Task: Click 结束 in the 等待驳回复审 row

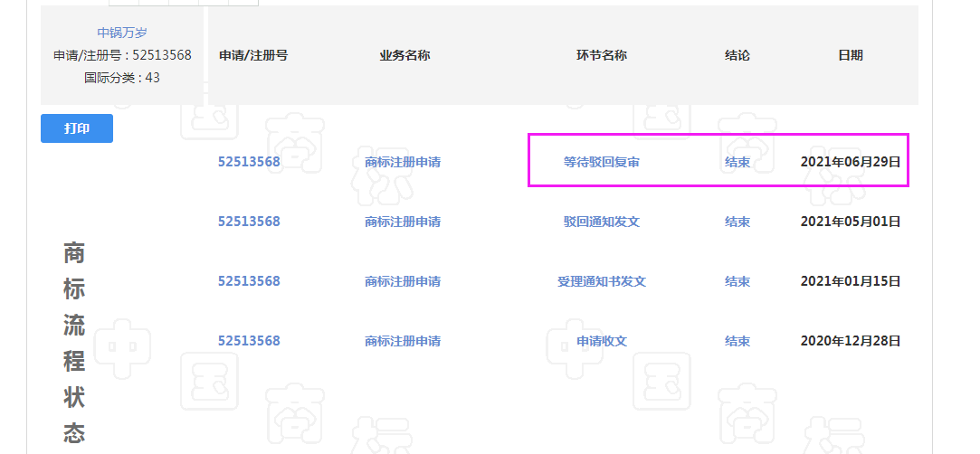Action: (737, 163)
